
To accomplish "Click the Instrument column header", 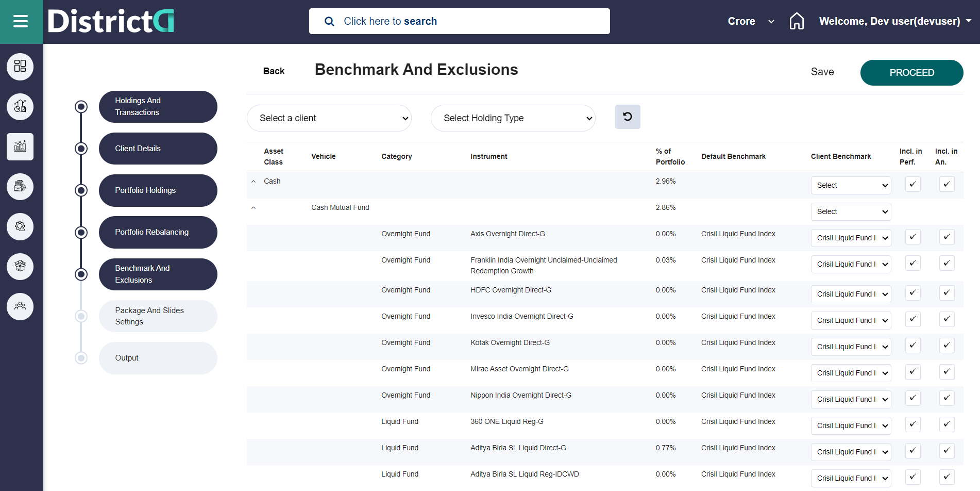I will pos(489,156).
